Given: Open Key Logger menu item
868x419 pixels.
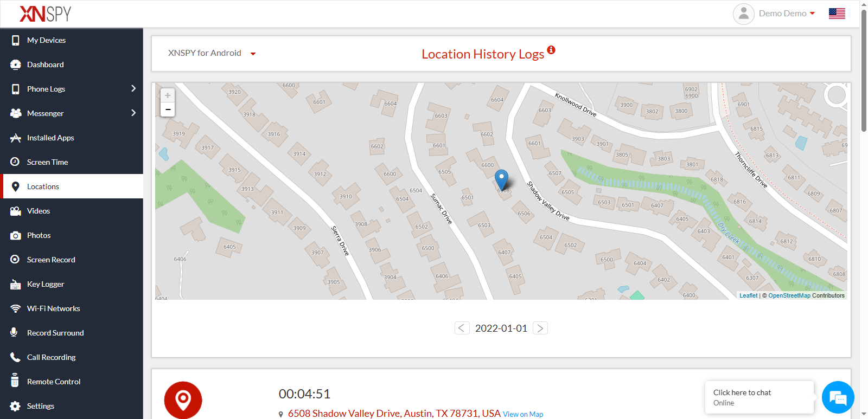Looking at the screenshot, I should point(72,284).
